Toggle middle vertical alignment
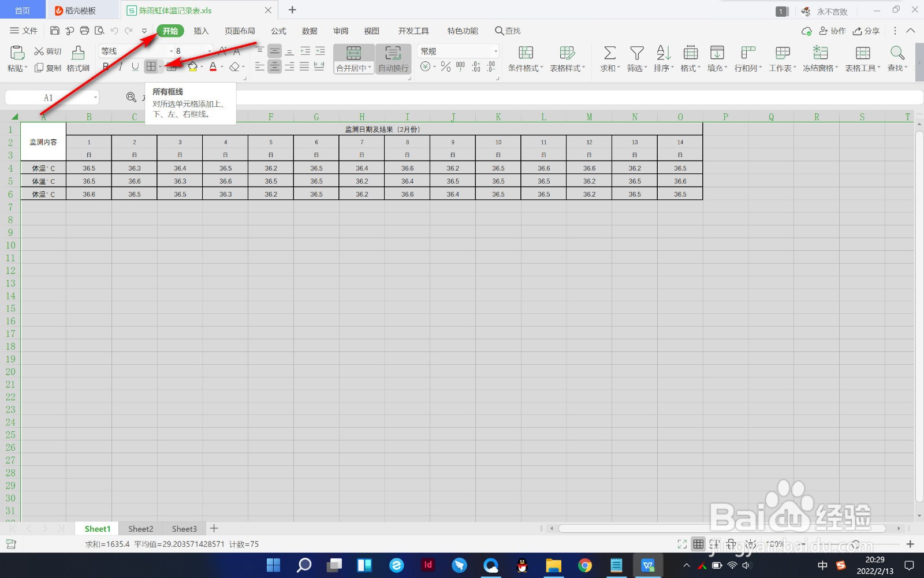924x578 pixels. (x=275, y=51)
